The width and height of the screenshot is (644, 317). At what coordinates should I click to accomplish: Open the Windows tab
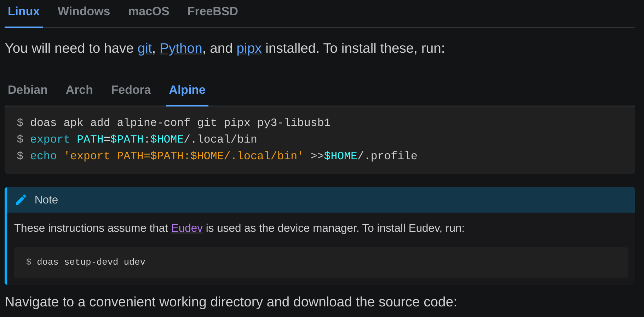pos(84,12)
